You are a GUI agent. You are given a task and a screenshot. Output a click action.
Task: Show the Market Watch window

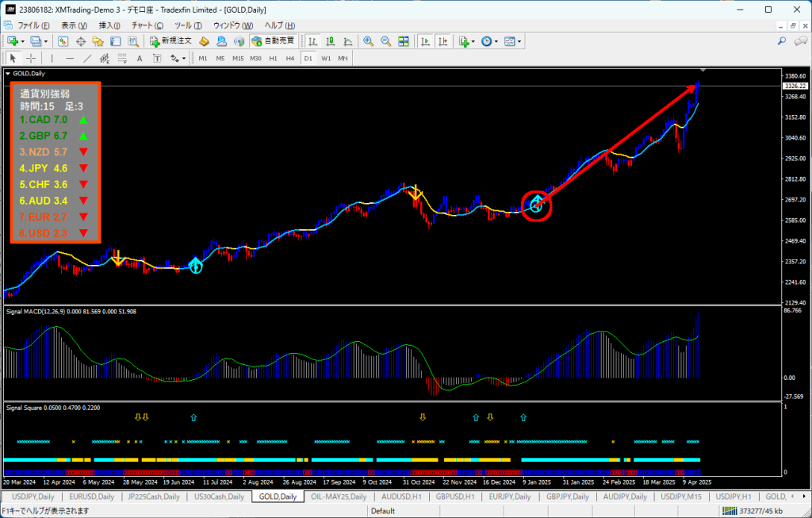coord(63,41)
